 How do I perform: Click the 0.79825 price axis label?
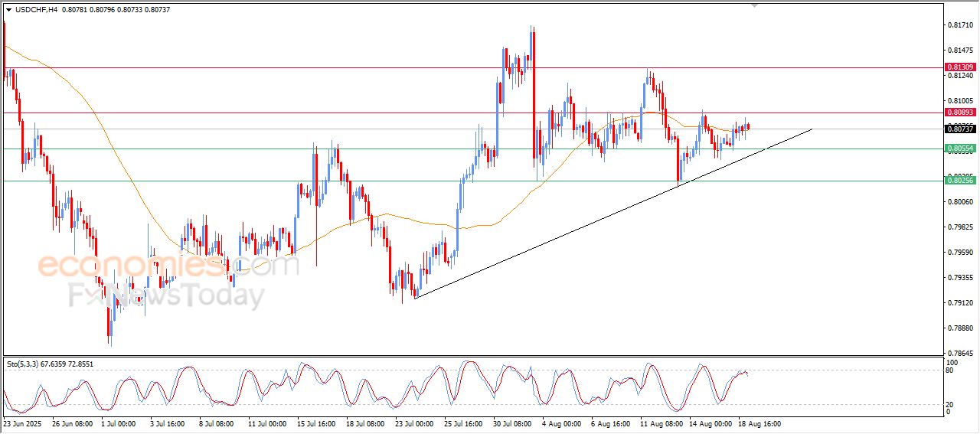960,227
